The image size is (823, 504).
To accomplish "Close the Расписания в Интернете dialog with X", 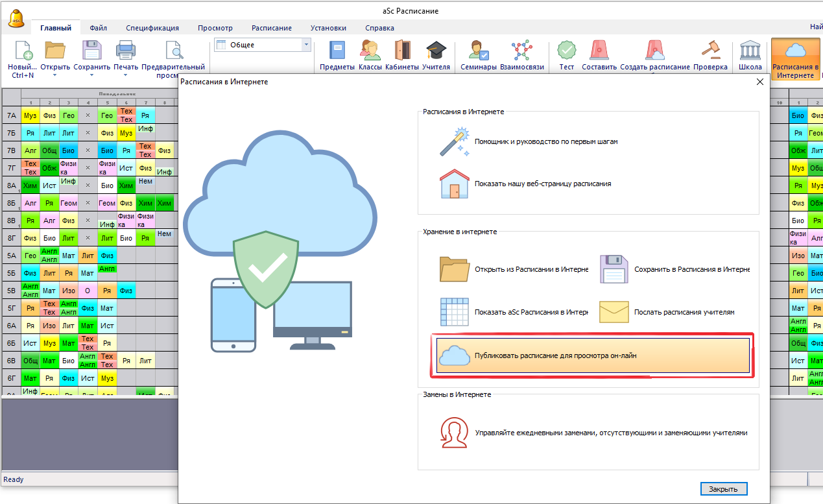I will click(760, 82).
